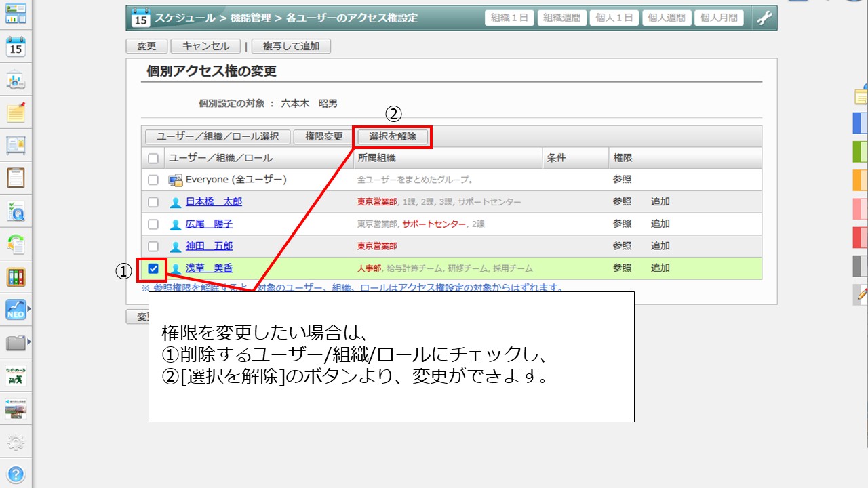Open the binders cabinet sidebar icon
The image size is (868, 488).
pyautogui.click(x=16, y=277)
